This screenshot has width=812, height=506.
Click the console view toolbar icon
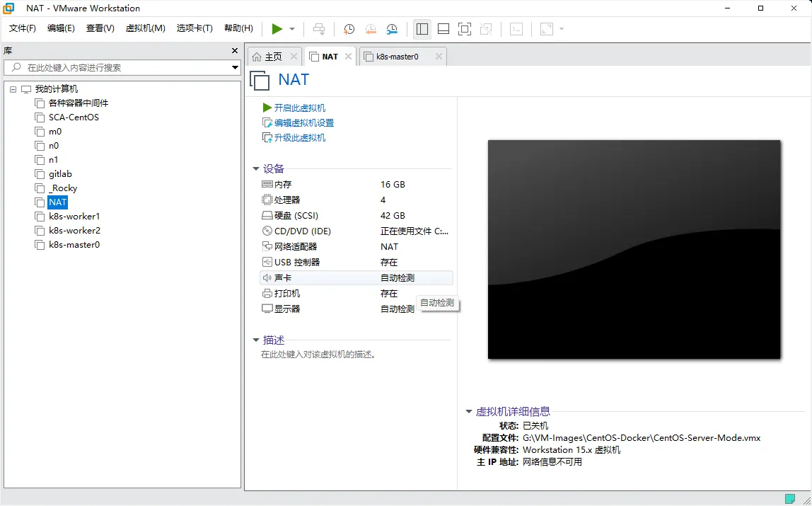click(516, 29)
